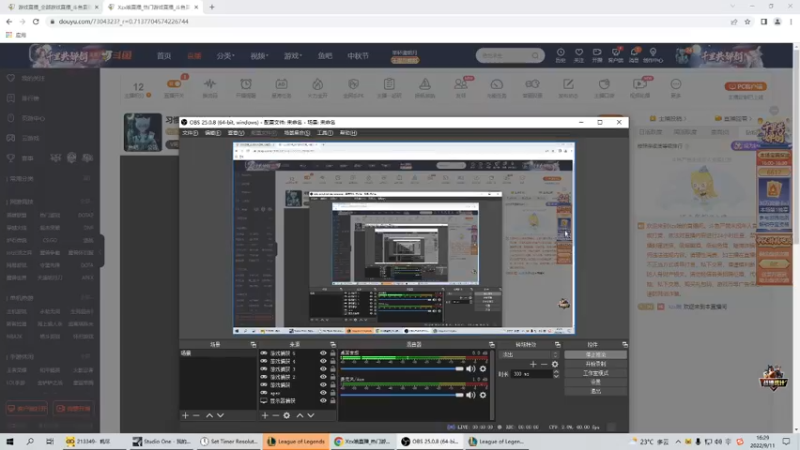Viewport: 800px width, 450px height.
Task: Go to Douyu 首页 home link
Action: (x=164, y=56)
